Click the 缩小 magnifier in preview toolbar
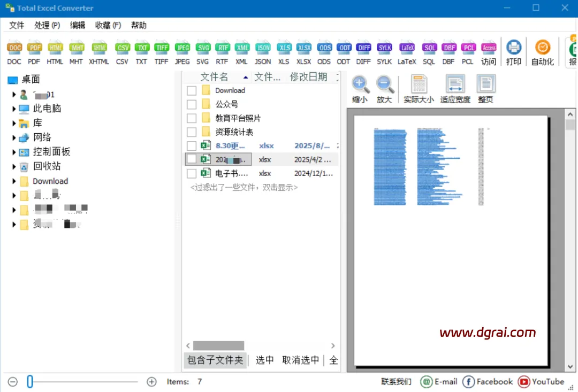578x392 pixels. (360, 89)
